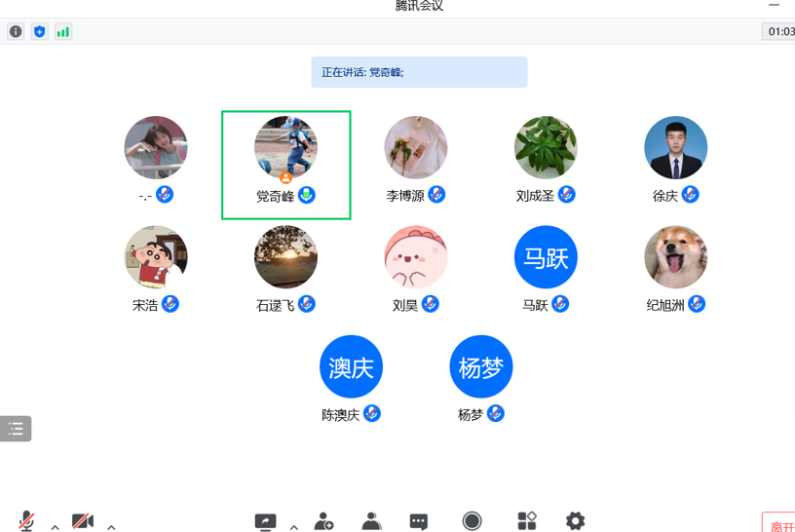Open the share screen icon
The width and height of the screenshot is (795, 532).
tap(265, 521)
